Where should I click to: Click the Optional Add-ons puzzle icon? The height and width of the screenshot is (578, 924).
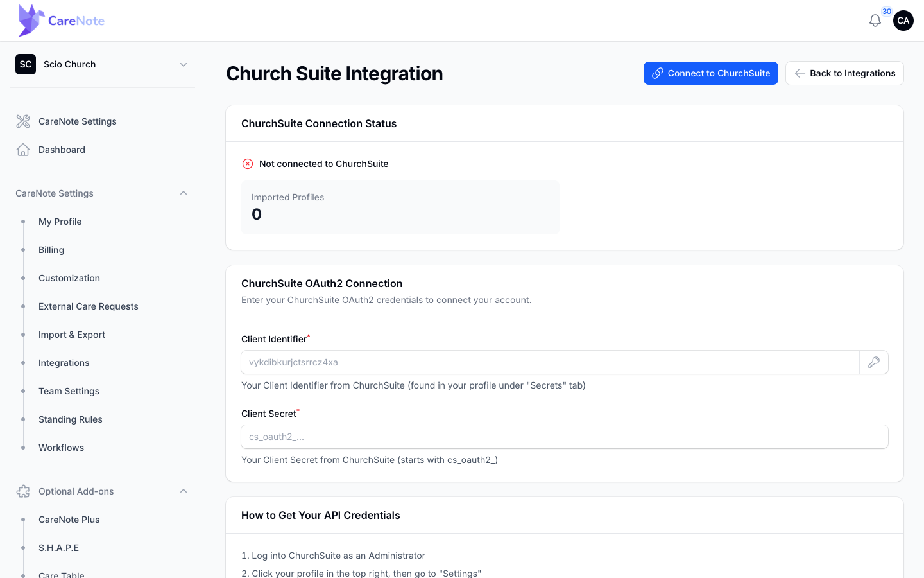(23, 491)
